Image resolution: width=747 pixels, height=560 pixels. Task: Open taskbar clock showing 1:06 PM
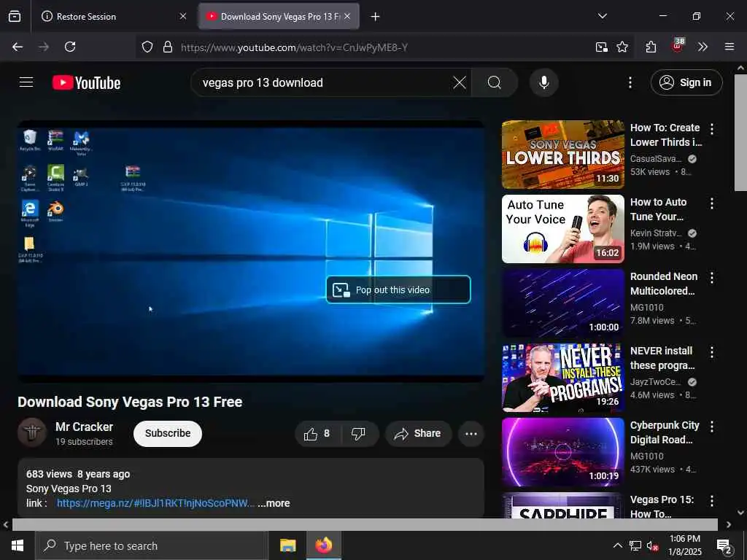click(x=684, y=545)
